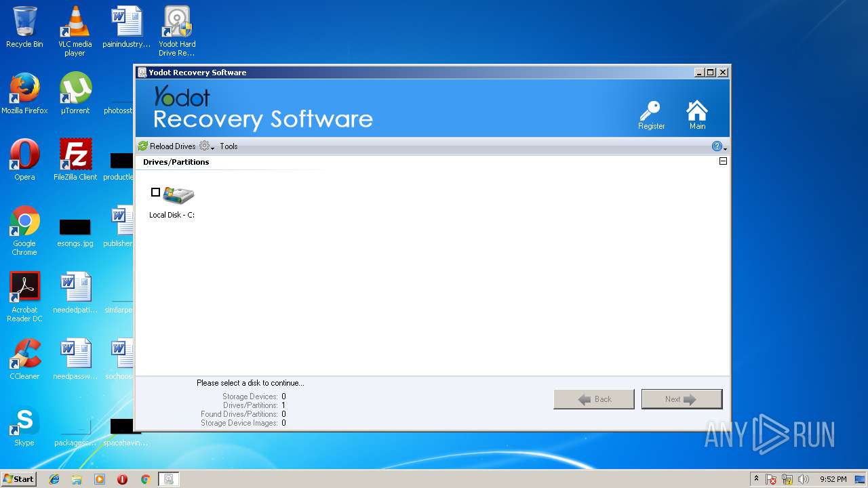Image resolution: width=868 pixels, height=488 pixels.
Task: Open the network tray icon
Action: pos(787,479)
